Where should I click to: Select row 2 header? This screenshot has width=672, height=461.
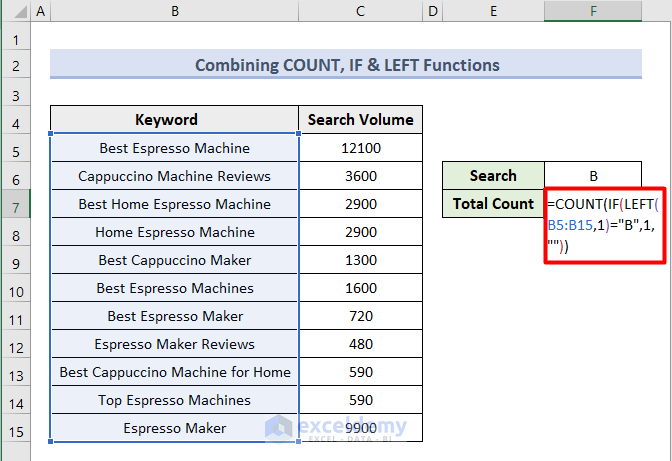(x=16, y=66)
